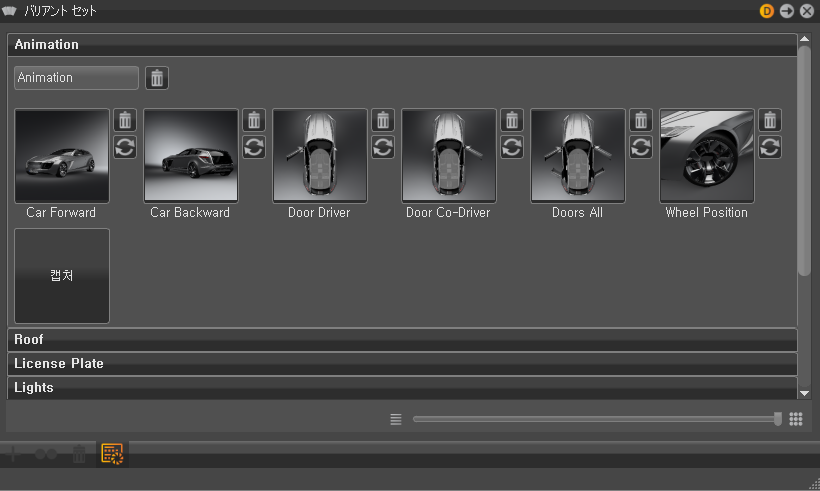Click the Car Backward label
Image resolution: width=820 pixels, height=491 pixels.
point(190,213)
